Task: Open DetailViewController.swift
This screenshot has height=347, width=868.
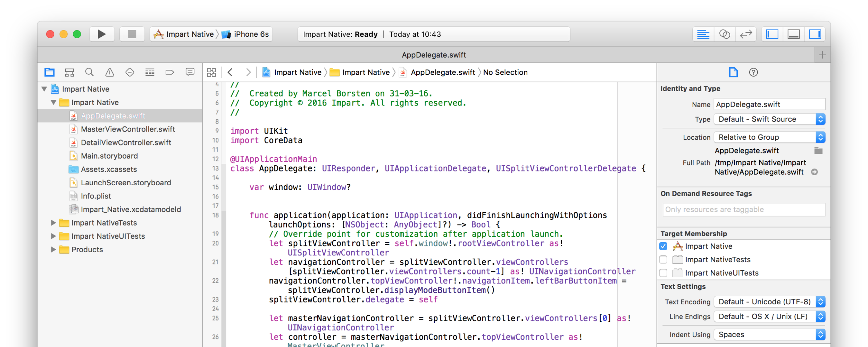Action: (120, 143)
